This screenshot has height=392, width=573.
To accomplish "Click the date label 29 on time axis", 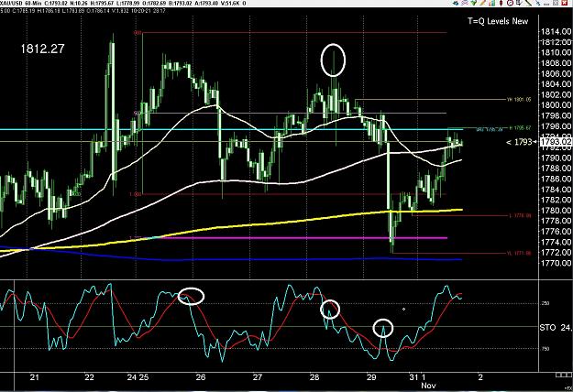I will [371, 377].
